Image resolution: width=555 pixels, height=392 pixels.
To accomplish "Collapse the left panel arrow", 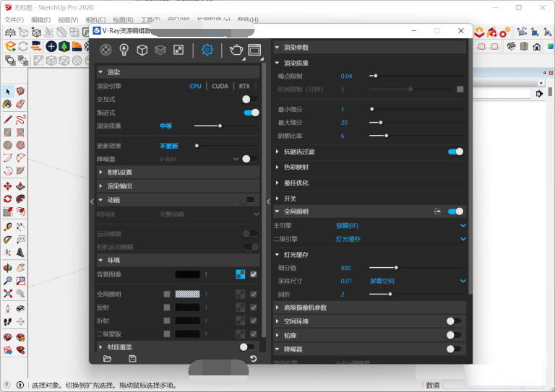I will coord(92,201).
